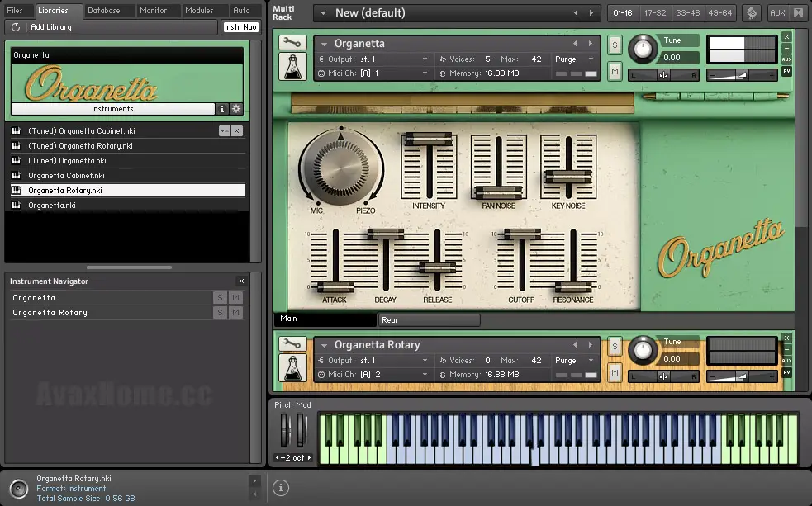812x506 pixels.
Task: Show rack page 17-32
Action: click(x=655, y=13)
